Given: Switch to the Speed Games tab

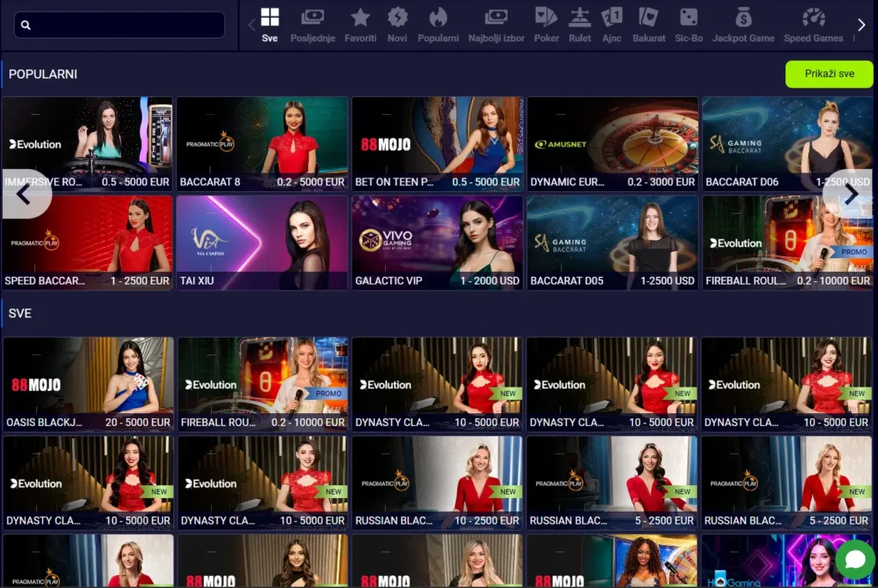Looking at the screenshot, I should [813, 24].
